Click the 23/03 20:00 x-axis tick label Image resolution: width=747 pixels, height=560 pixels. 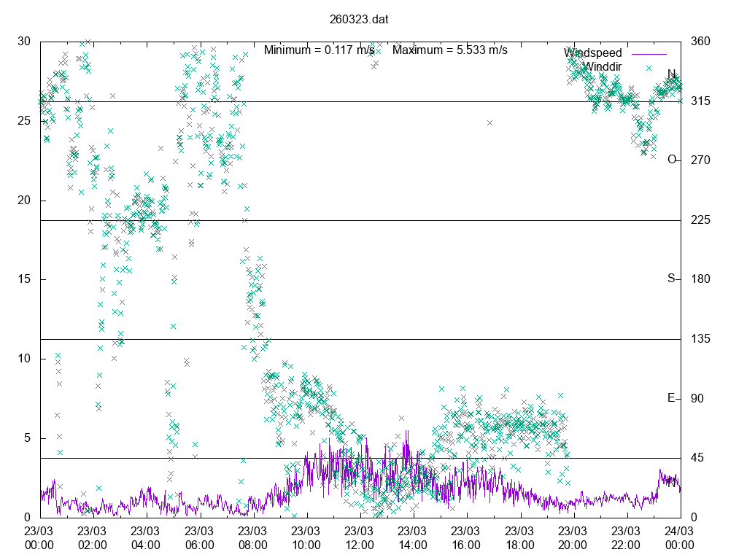pos(573,537)
